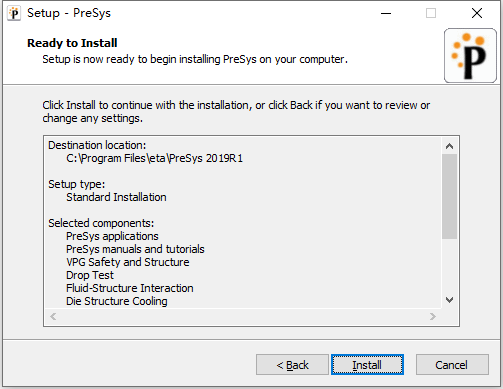Click the summary box's down scroll arrow
503x389 pixels.
449,300
